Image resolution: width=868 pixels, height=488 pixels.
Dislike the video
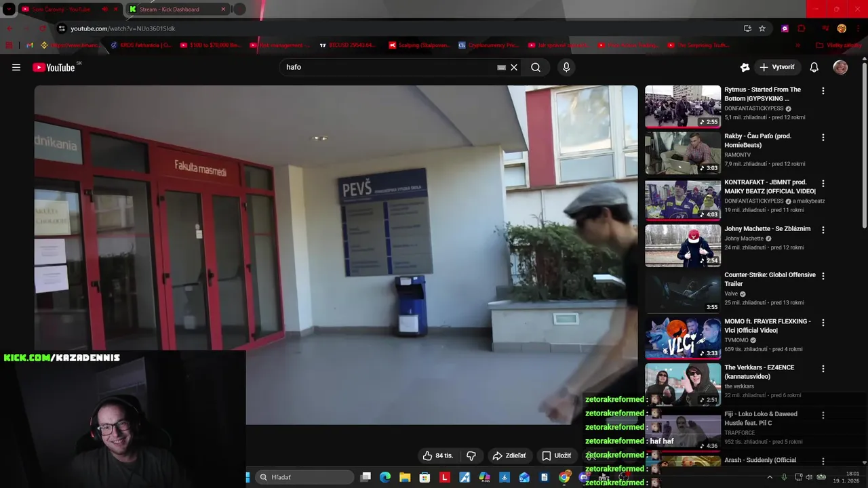point(471,455)
